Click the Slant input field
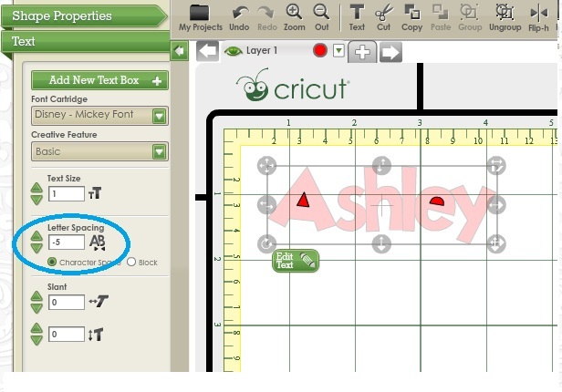Image resolution: width=562 pixels, height=392 pixels. (x=67, y=302)
